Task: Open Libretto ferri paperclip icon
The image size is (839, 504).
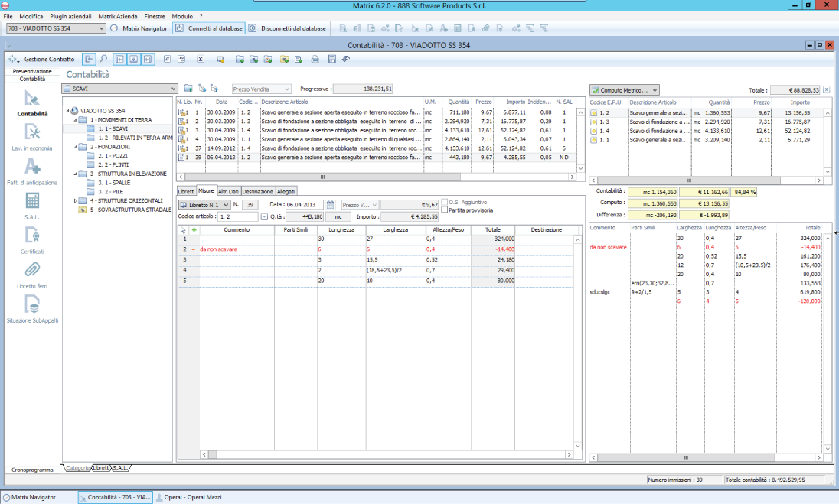Action: click(x=32, y=270)
